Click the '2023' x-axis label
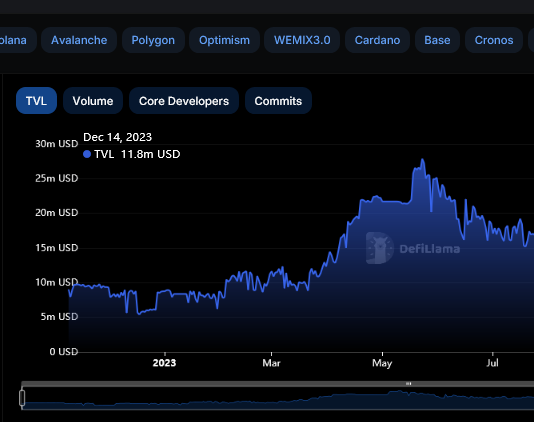 pos(164,363)
